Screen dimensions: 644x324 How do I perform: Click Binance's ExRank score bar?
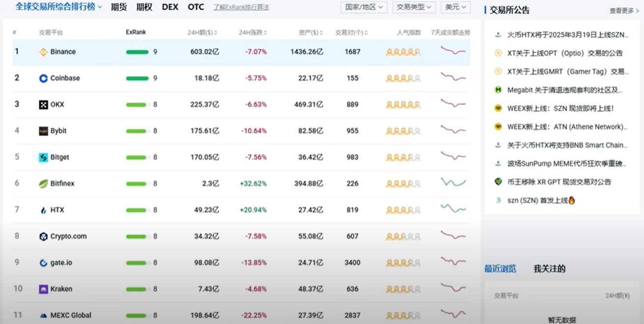point(137,52)
